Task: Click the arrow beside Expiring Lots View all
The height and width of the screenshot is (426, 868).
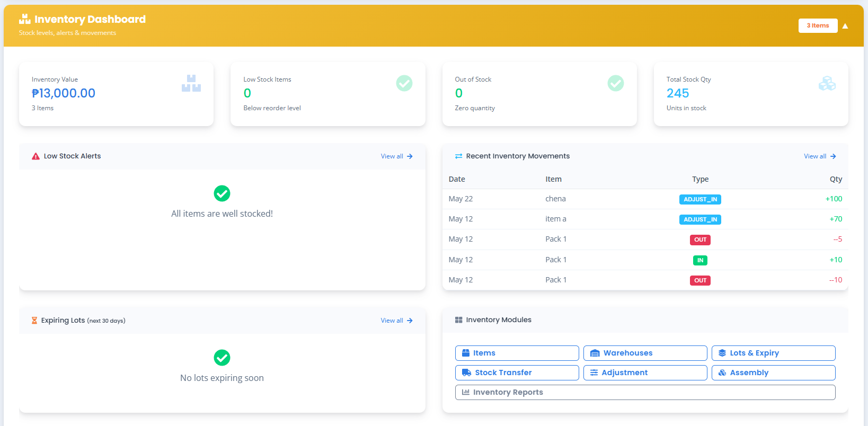Action: click(410, 321)
